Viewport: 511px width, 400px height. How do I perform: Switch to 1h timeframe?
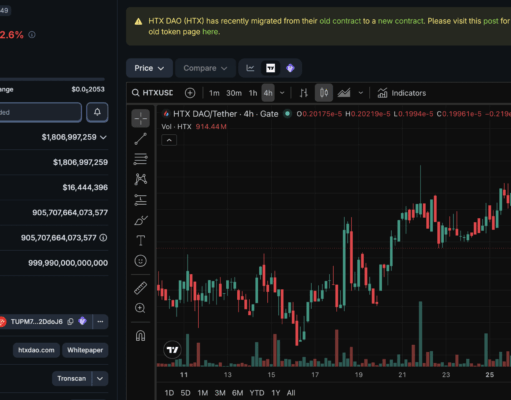tap(253, 93)
